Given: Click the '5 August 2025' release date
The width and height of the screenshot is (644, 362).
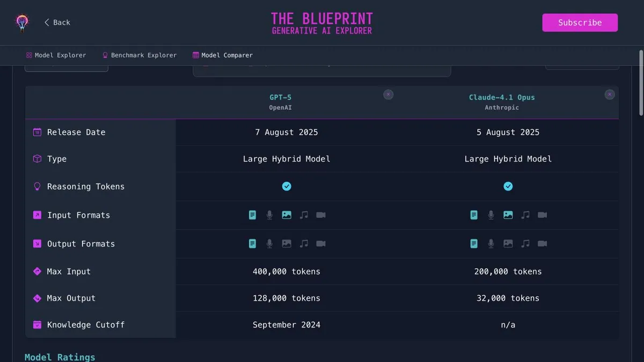Looking at the screenshot, I should [508, 132].
